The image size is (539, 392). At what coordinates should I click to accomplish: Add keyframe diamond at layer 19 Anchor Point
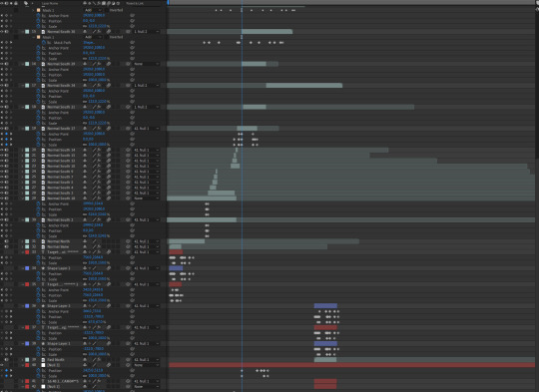7,134
